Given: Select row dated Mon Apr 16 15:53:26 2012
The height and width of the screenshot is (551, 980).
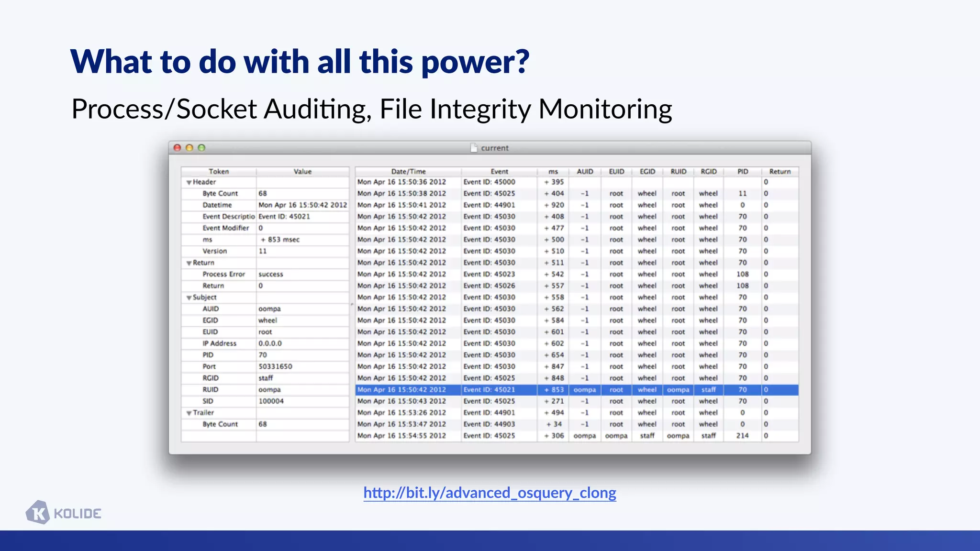Looking at the screenshot, I should [x=577, y=413].
